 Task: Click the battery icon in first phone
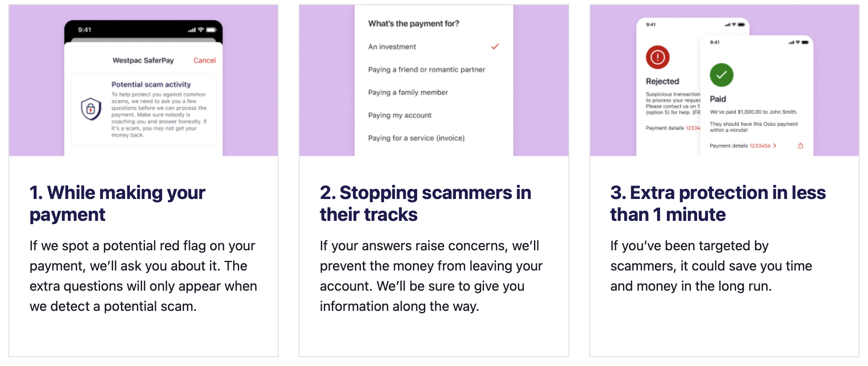click(211, 30)
